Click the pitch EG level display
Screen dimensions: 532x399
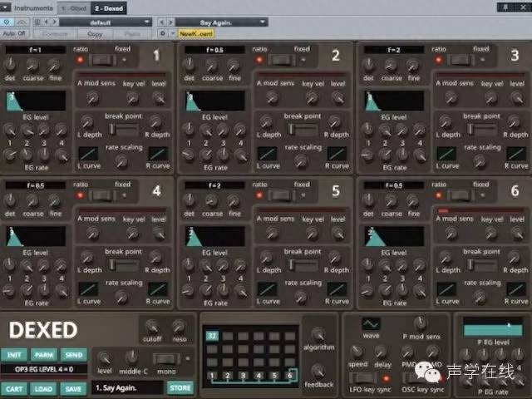[x=493, y=327]
